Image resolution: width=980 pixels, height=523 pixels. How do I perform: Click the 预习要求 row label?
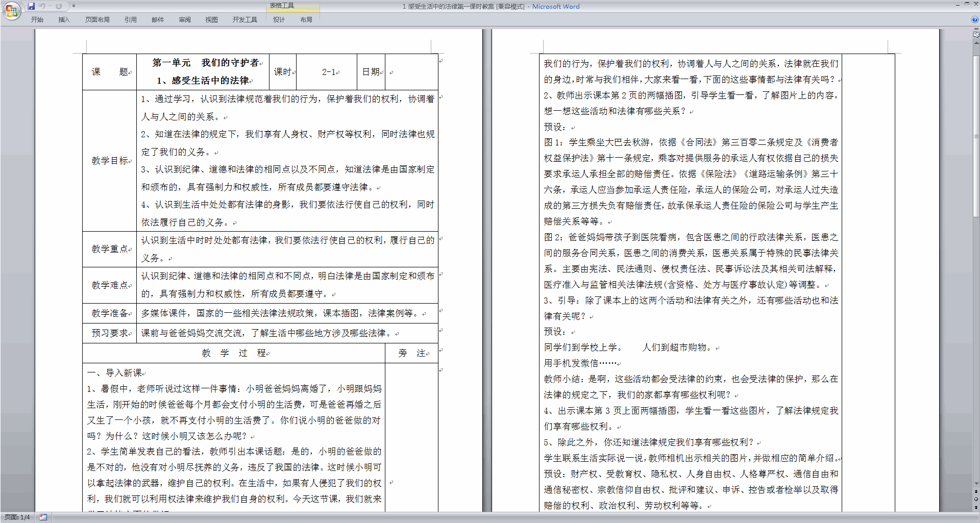110,333
